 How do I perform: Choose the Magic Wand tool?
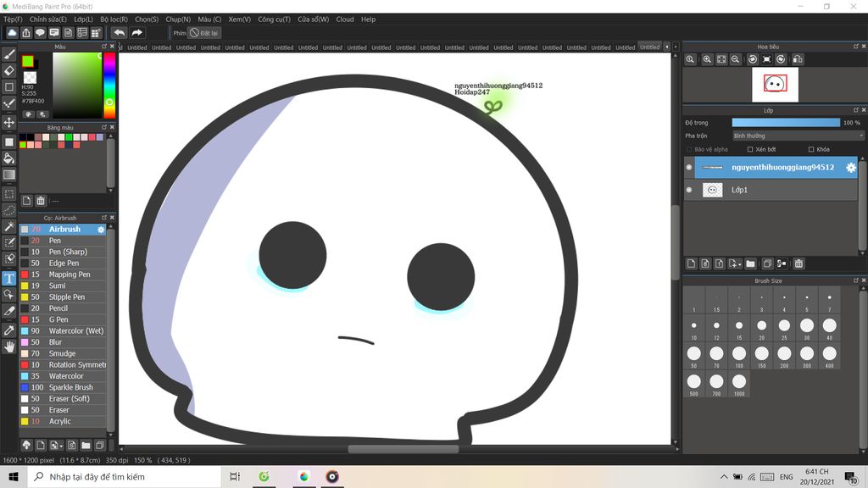click(x=9, y=226)
